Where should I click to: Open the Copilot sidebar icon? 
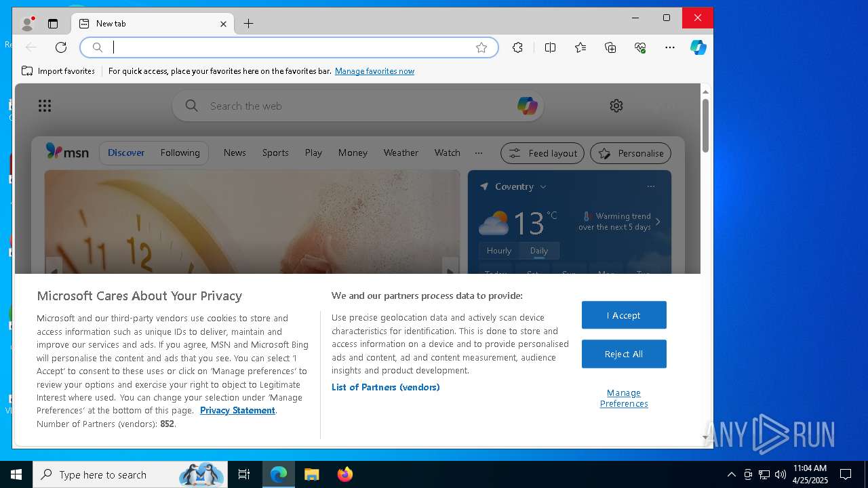[x=698, y=47]
